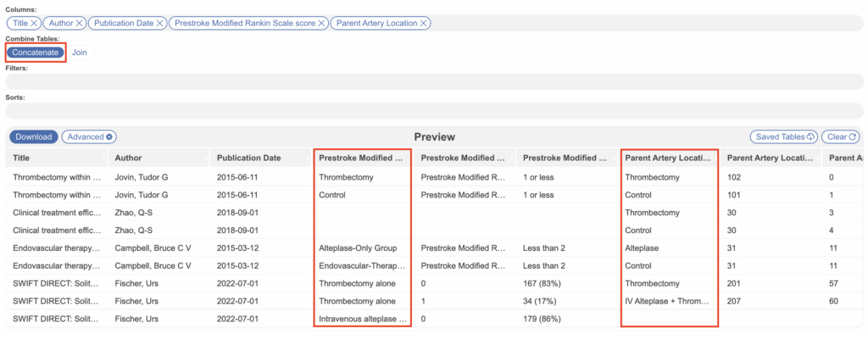This screenshot has height=339, width=868.
Task: Click the Sorts input bar
Action: tap(434, 111)
